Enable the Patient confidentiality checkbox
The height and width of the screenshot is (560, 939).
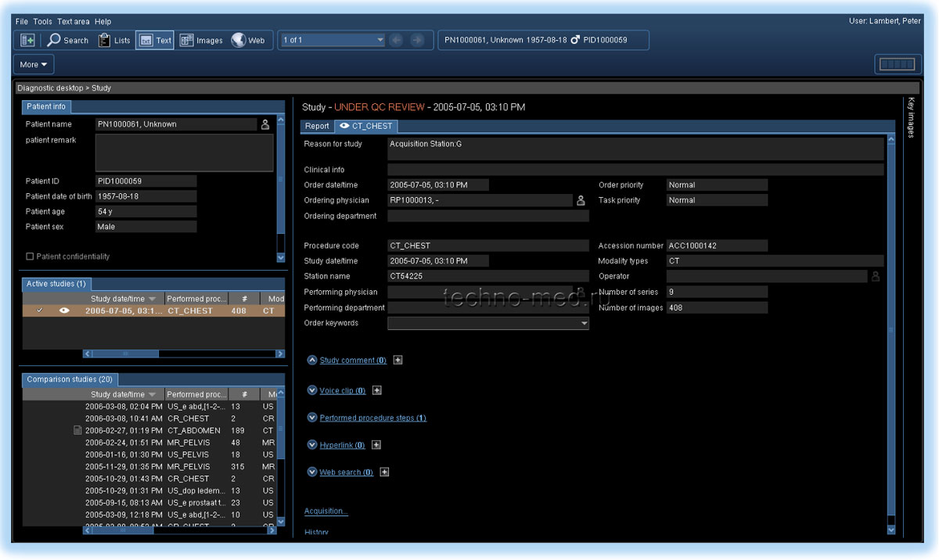point(30,257)
